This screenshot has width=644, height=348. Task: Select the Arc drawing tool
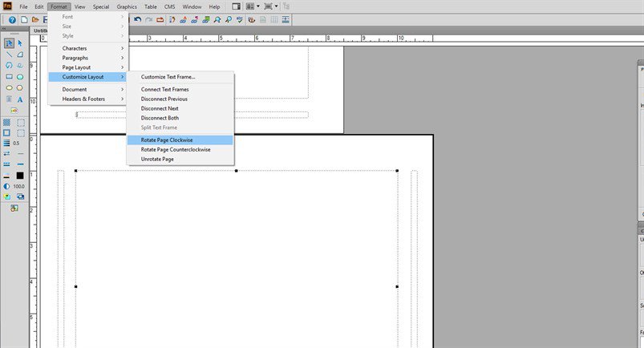coord(20,55)
